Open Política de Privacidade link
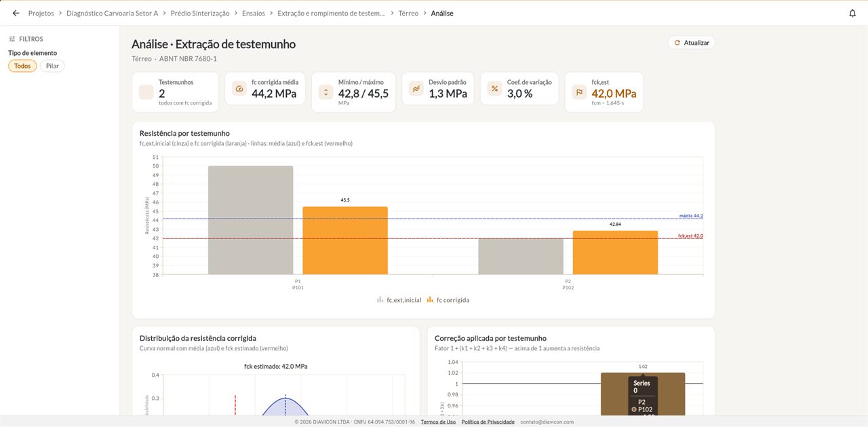Image resolution: width=868 pixels, height=427 pixels. (488, 422)
